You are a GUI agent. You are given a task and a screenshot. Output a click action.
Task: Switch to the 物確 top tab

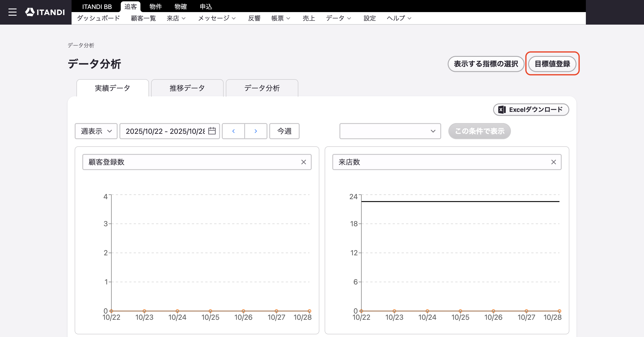coord(180,7)
